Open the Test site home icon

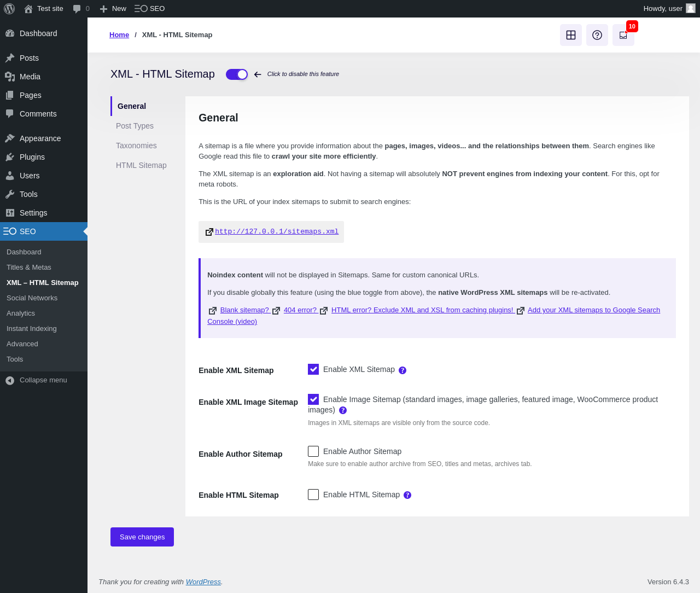coord(28,9)
